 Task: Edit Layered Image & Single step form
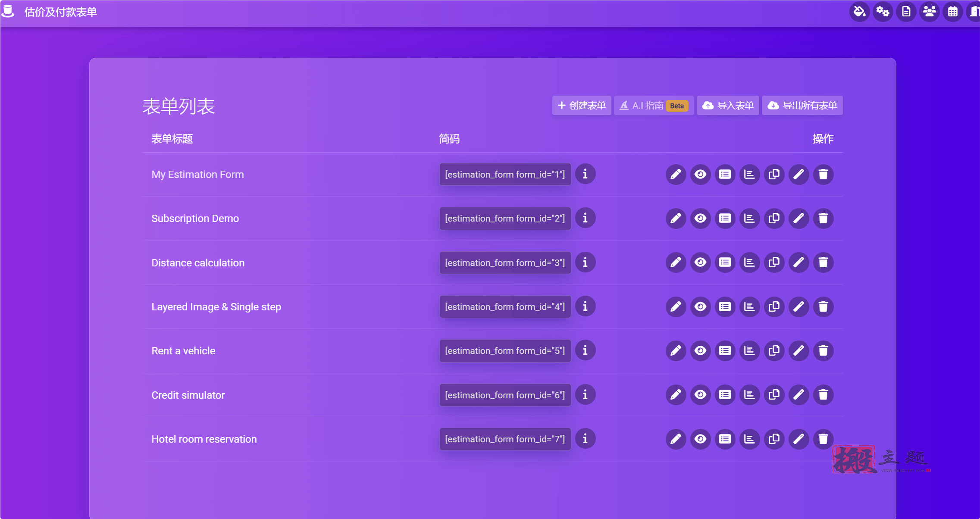(676, 307)
